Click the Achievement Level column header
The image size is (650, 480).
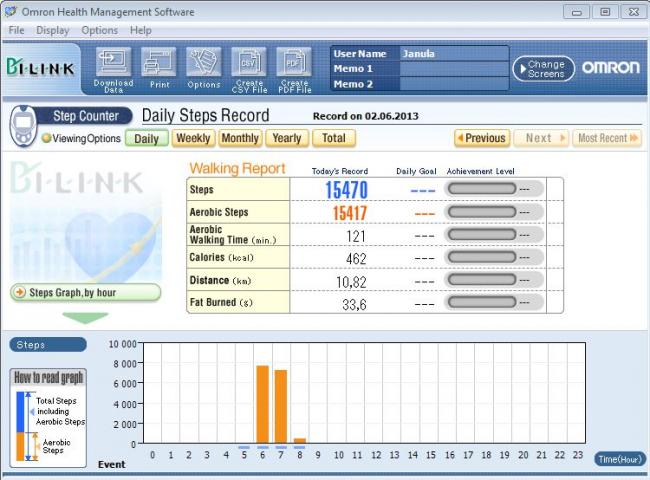(480, 171)
